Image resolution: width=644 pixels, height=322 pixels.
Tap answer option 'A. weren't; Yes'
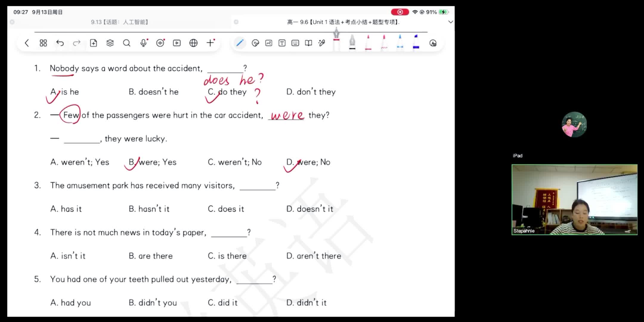(80, 162)
